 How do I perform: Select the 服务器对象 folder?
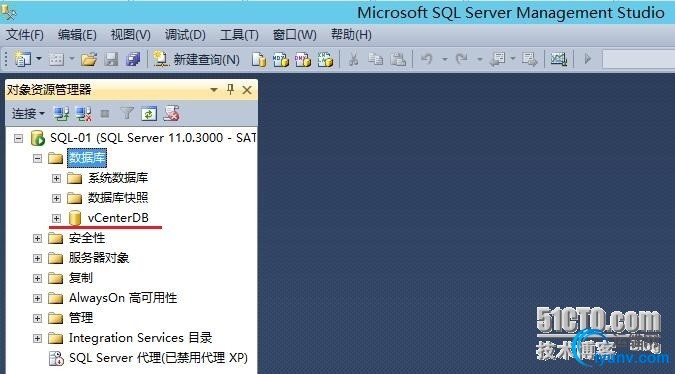99,257
